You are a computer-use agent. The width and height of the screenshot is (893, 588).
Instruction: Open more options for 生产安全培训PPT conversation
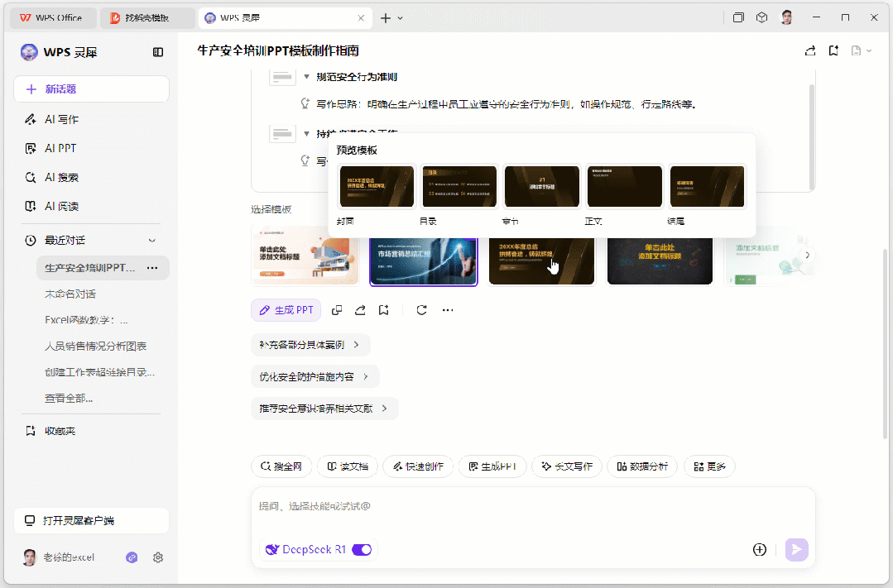point(152,268)
